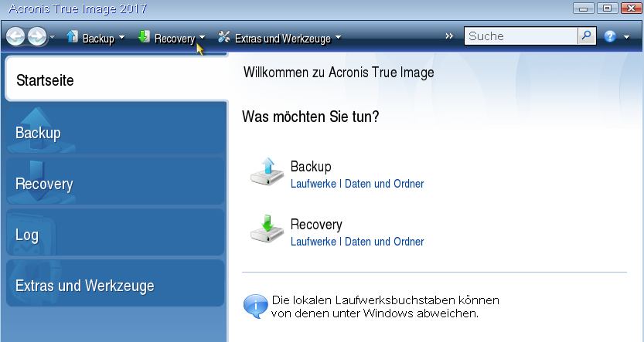
Task: Expand the navigation history dropdown arrow
Action: pyautogui.click(x=52, y=37)
